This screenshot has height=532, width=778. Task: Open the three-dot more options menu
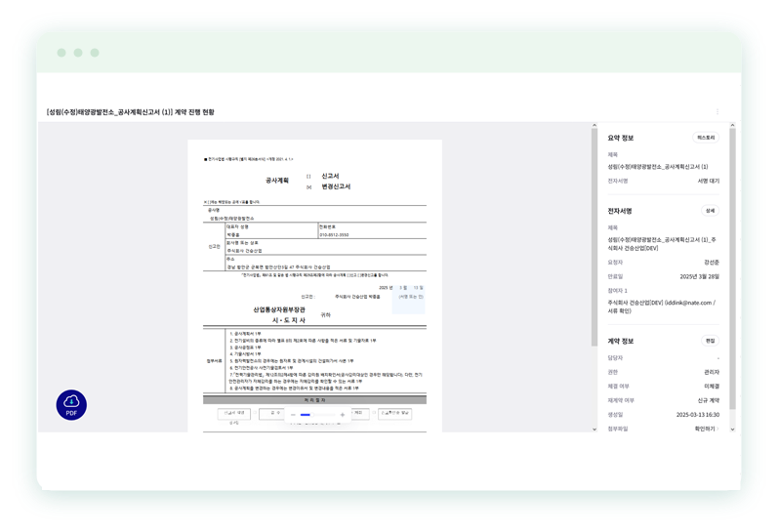point(717,112)
